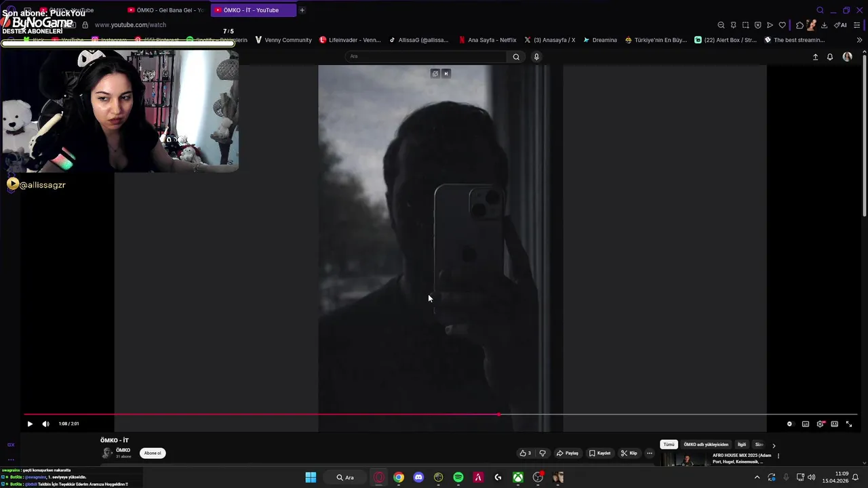Start voice search with microphone icon
This screenshot has height=488, width=868.
(536, 57)
